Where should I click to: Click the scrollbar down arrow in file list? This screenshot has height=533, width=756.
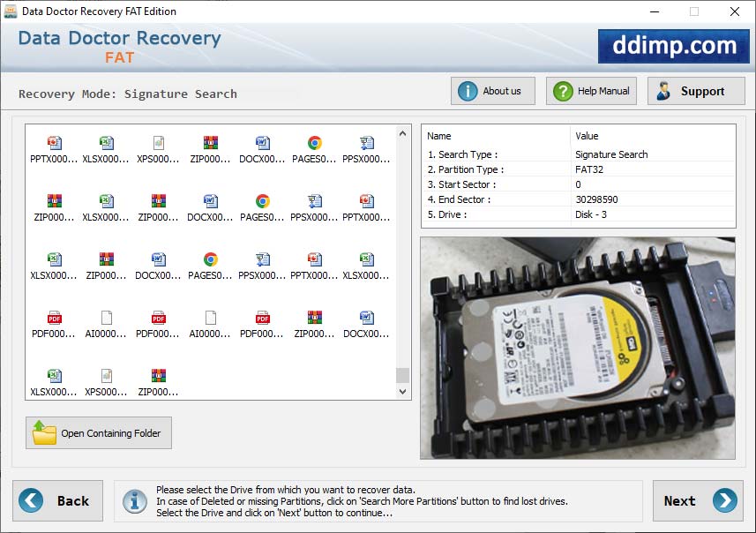(402, 391)
